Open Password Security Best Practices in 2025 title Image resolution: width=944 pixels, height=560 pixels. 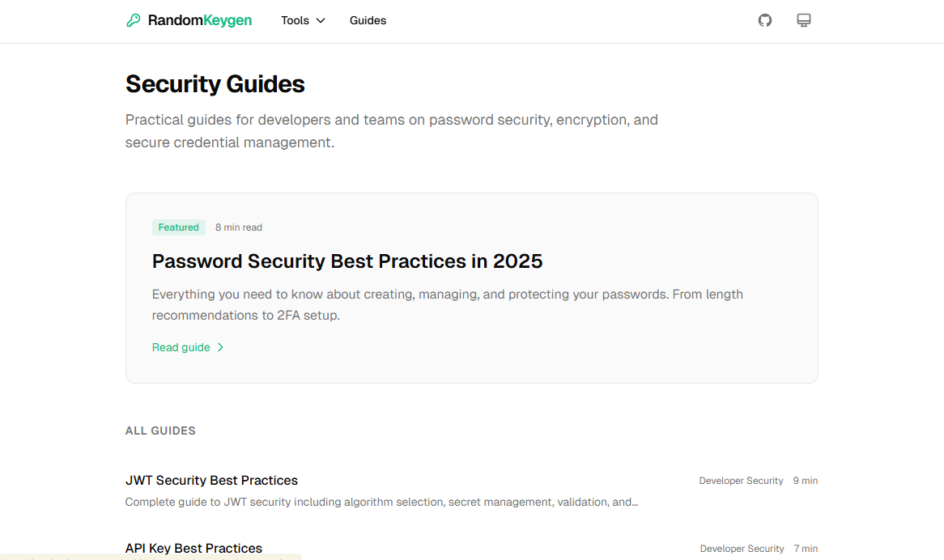pyautogui.click(x=347, y=261)
